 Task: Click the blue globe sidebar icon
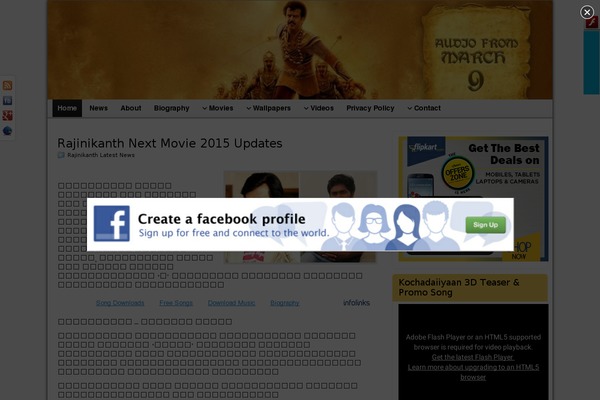click(x=7, y=131)
